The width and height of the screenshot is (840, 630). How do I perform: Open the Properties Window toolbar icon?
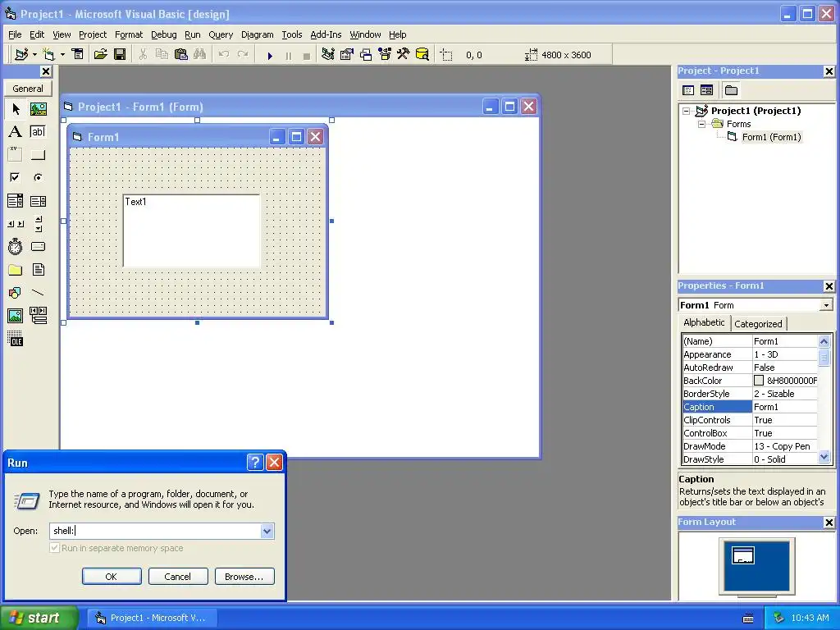coord(347,54)
